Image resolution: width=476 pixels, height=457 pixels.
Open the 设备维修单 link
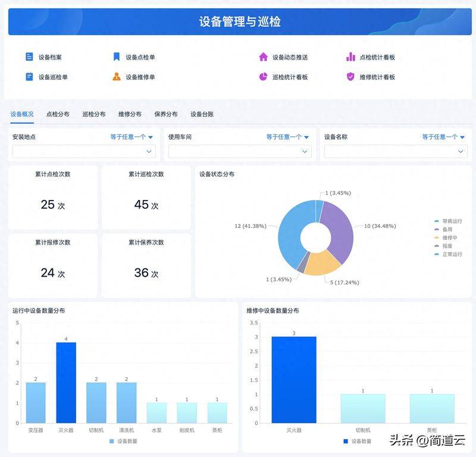(140, 77)
